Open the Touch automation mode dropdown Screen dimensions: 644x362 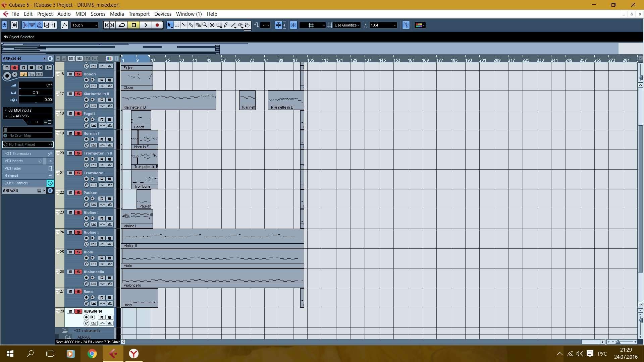click(x=85, y=25)
